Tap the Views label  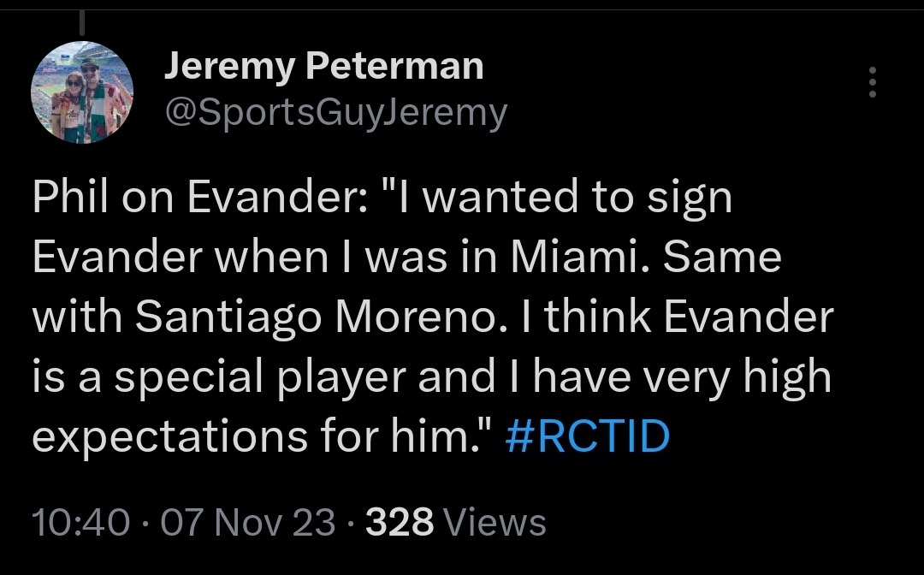(496, 521)
